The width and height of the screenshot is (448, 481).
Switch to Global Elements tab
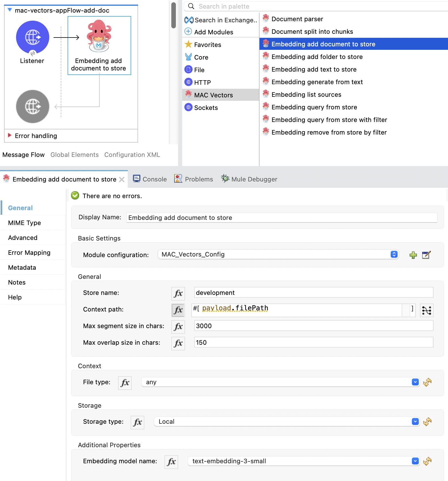[x=74, y=155]
